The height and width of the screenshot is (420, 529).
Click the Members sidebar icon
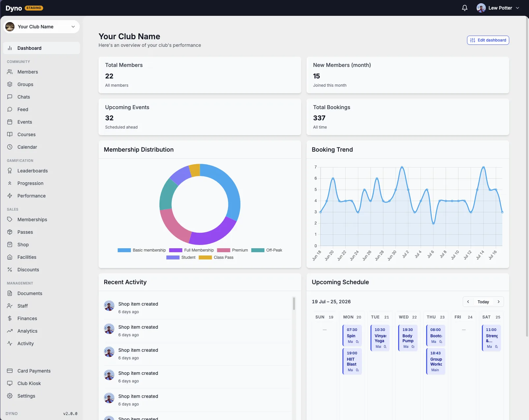[10, 72]
